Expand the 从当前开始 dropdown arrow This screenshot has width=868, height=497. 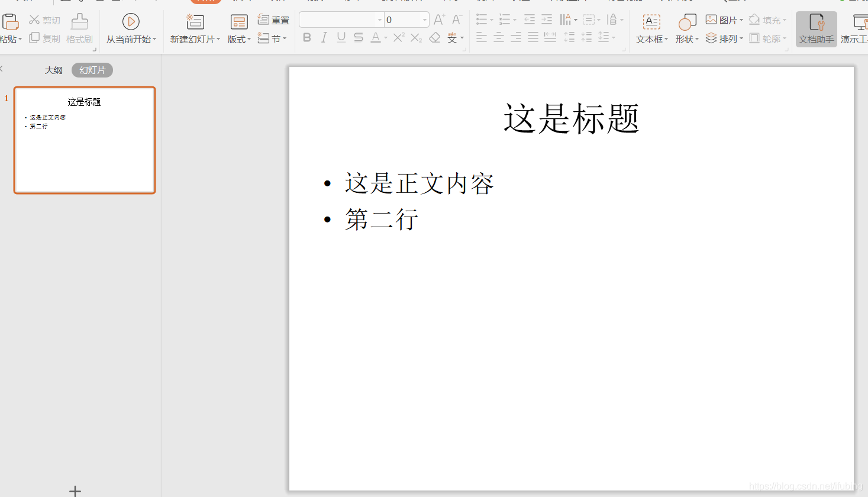click(154, 40)
